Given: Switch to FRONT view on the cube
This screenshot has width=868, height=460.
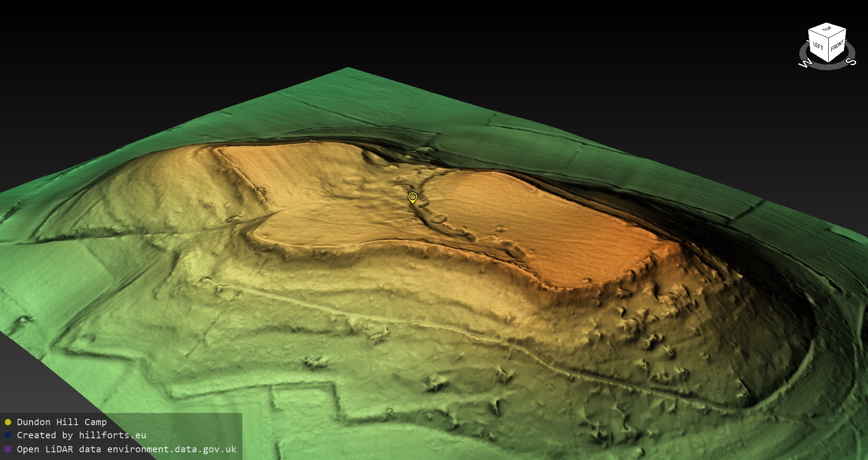Looking at the screenshot, I should pos(837,46).
